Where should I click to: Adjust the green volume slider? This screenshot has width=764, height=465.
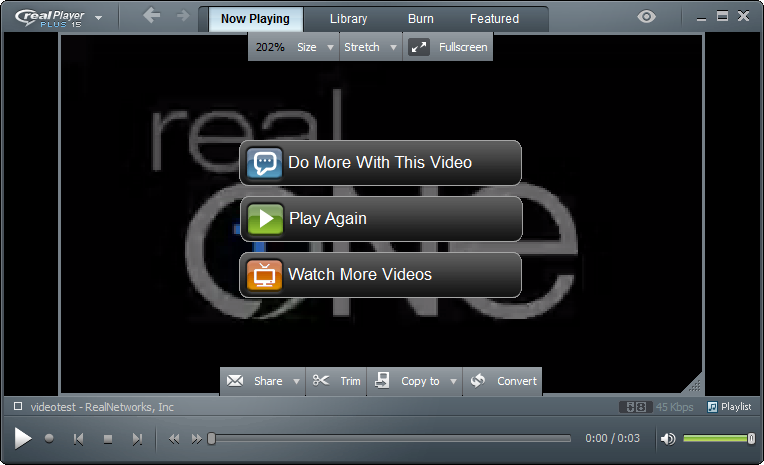[x=717, y=438]
